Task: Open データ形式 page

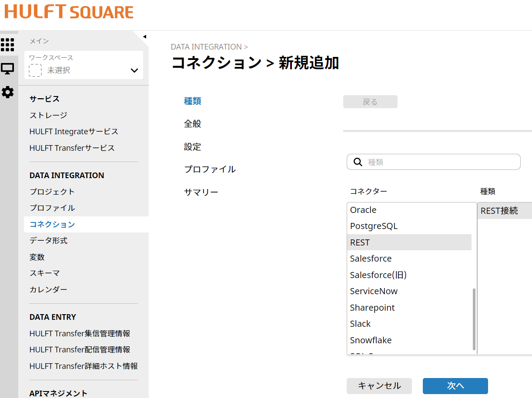Action: click(48, 241)
